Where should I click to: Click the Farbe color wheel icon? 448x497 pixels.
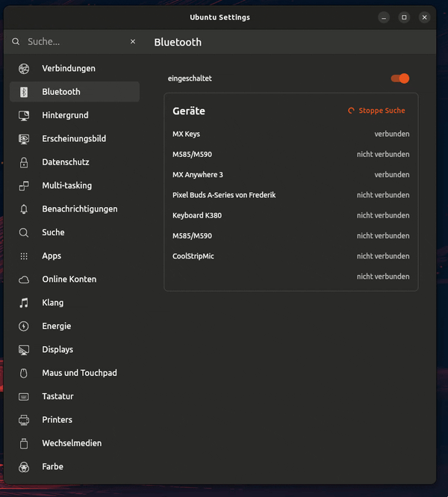click(x=24, y=467)
